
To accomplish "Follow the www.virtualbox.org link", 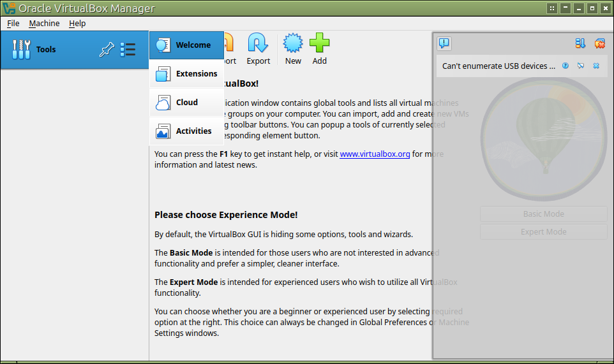I will click(x=375, y=154).
